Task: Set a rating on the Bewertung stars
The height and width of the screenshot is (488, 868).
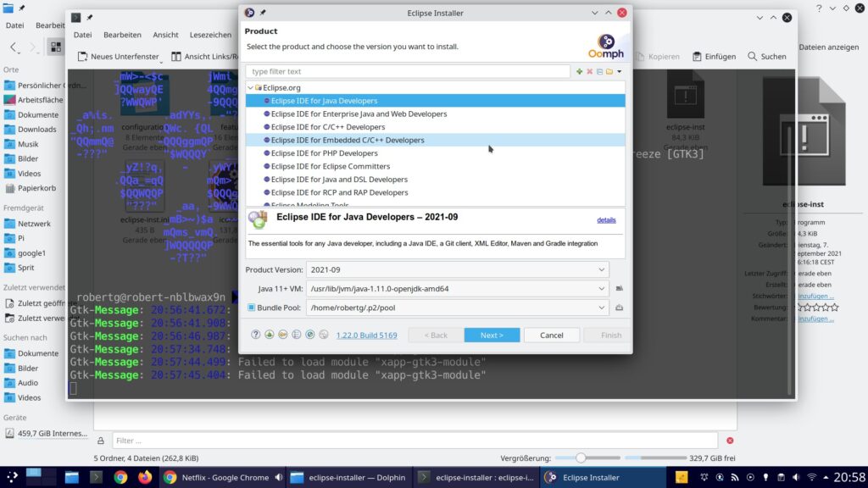Action: point(817,307)
